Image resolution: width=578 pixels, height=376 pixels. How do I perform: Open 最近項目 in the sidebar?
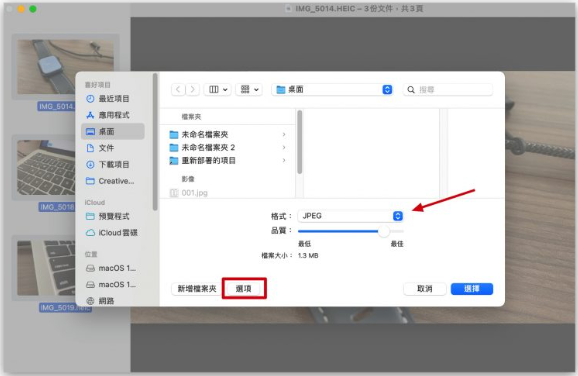pos(113,99)
